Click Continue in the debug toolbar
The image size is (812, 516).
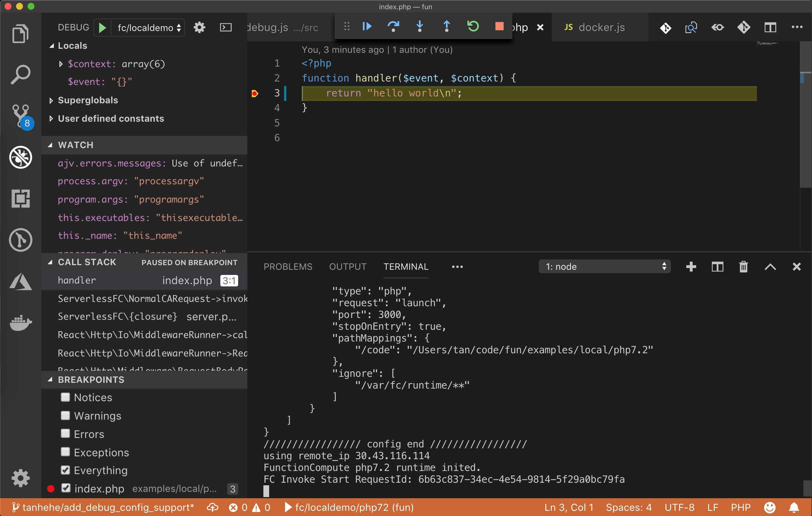coord(366,26)
